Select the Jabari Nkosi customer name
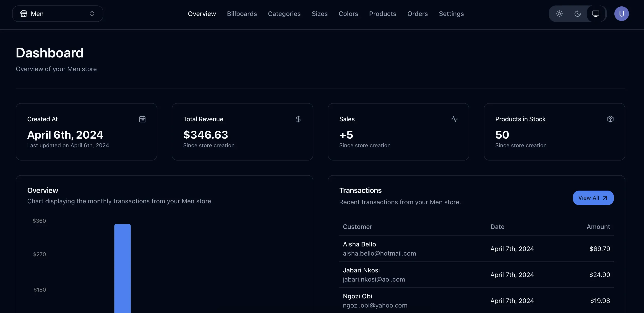 361,270
